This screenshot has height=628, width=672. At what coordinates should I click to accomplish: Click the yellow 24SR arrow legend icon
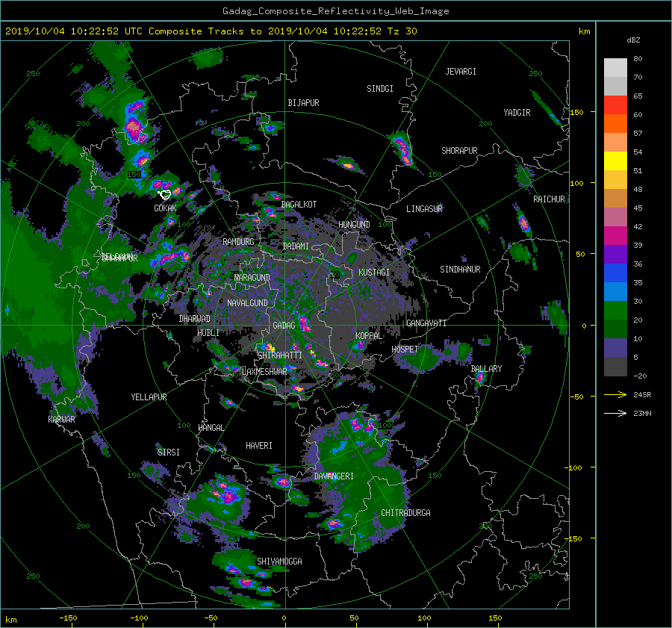[615, 394]
